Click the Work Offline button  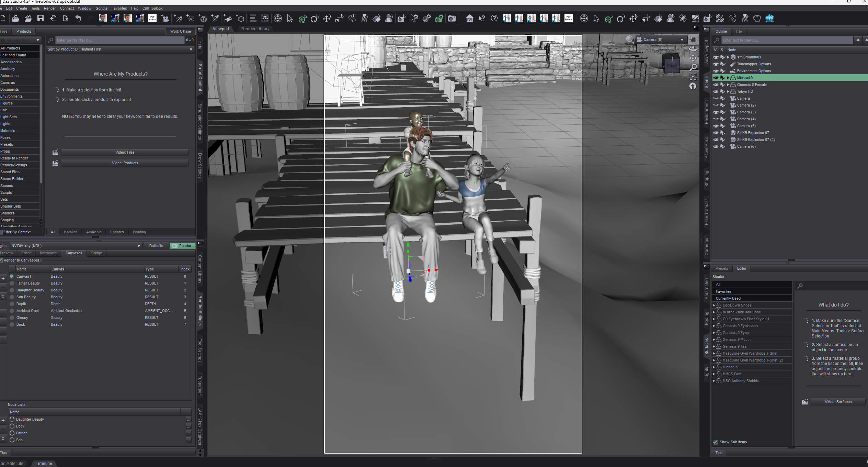180,31
